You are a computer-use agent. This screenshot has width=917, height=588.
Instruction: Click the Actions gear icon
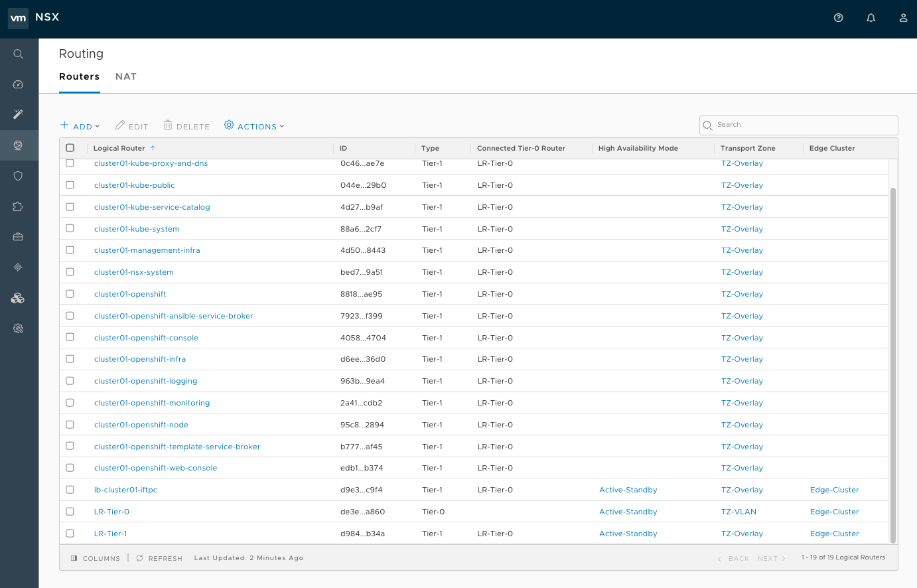[x=229, y=125]
